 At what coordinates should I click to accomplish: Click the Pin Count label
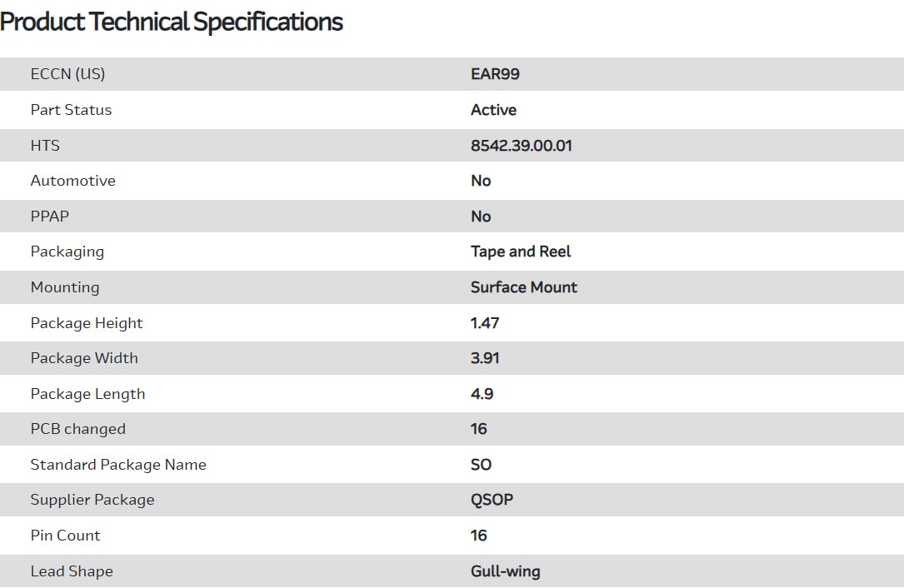coord(65,536)
